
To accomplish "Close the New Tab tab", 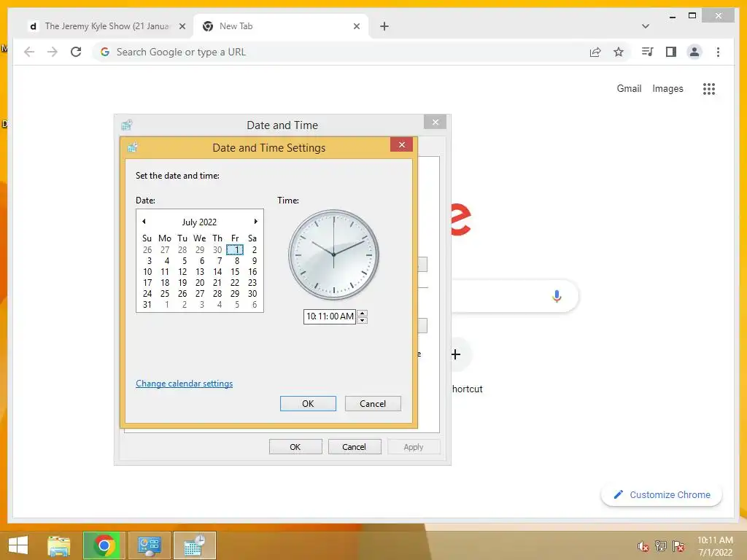I will [356, 26].
